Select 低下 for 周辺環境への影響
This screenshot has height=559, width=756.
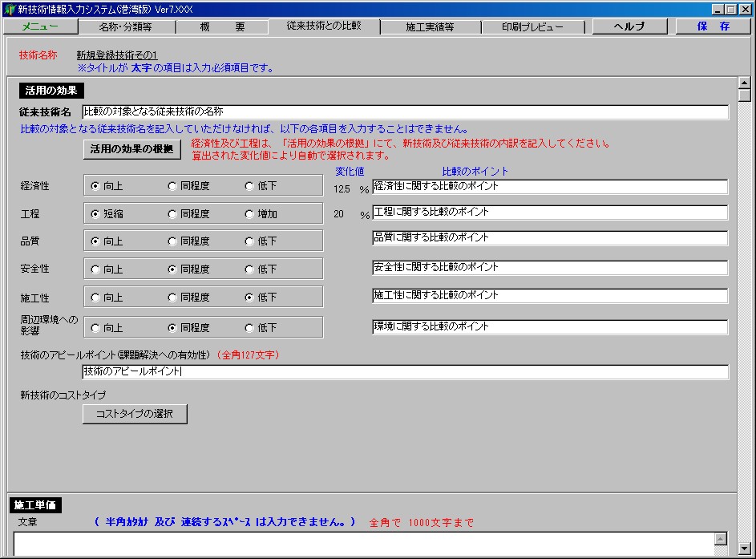(249, 328)
